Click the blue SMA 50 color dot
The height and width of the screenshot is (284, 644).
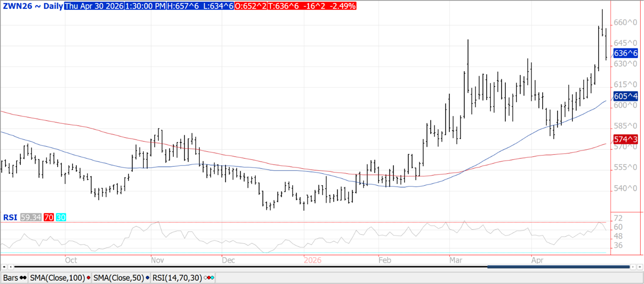(x=147, y=277)
